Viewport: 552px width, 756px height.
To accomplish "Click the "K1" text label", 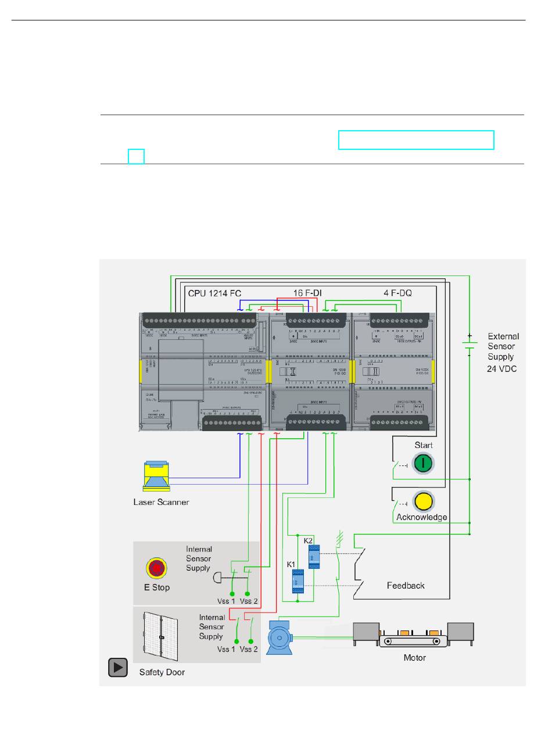I will 291,564.
